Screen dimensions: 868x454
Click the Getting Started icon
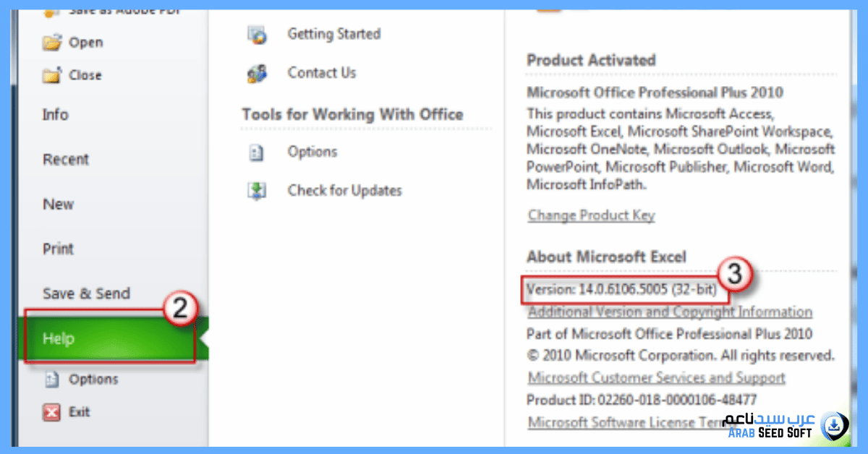point(257,34)
